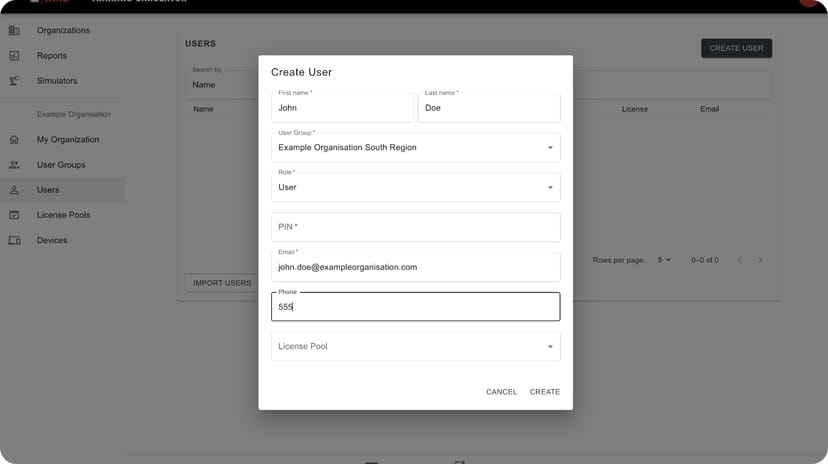This screenshot has width=828, height=464.
Task: Focus the First name field
Action: 342,108
